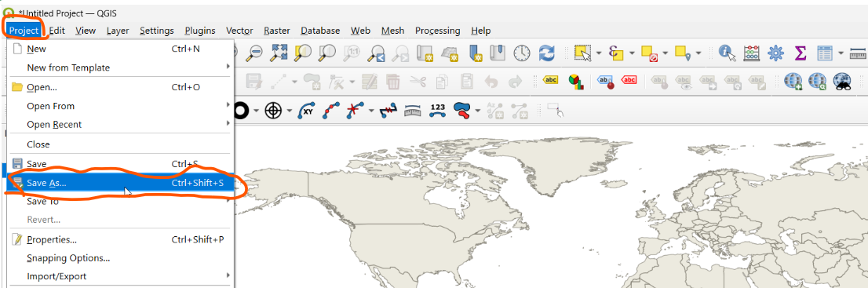Screen dimensions: 868x288
Task: Choose Close in the Project menu
Action: (x=120, y=144)
